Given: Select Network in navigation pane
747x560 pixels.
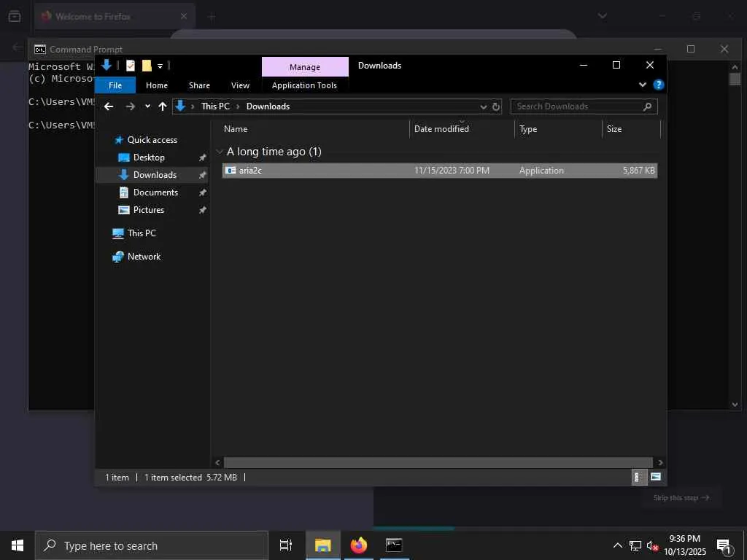Looking at the screenshot, I should [144, 257].
